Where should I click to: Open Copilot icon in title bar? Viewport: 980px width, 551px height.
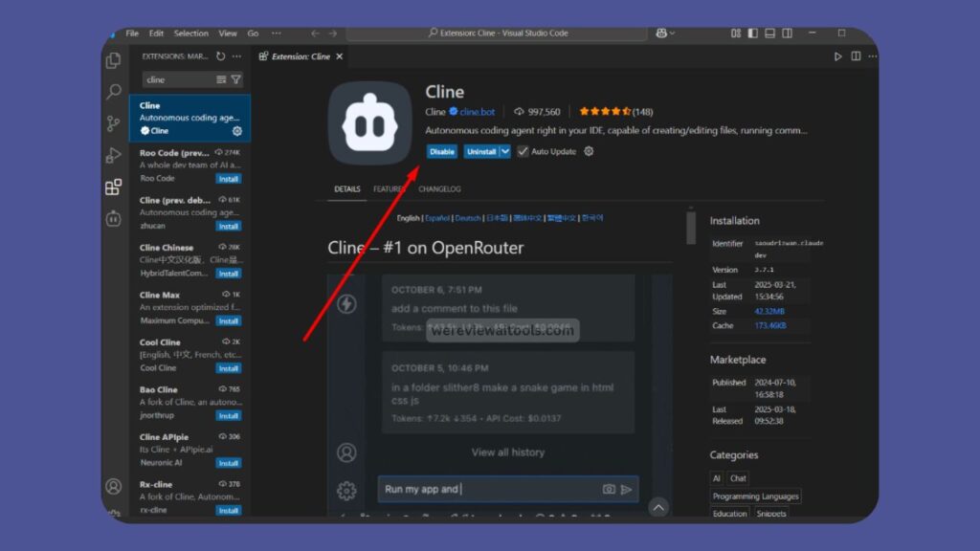click(x=661, y=33)
